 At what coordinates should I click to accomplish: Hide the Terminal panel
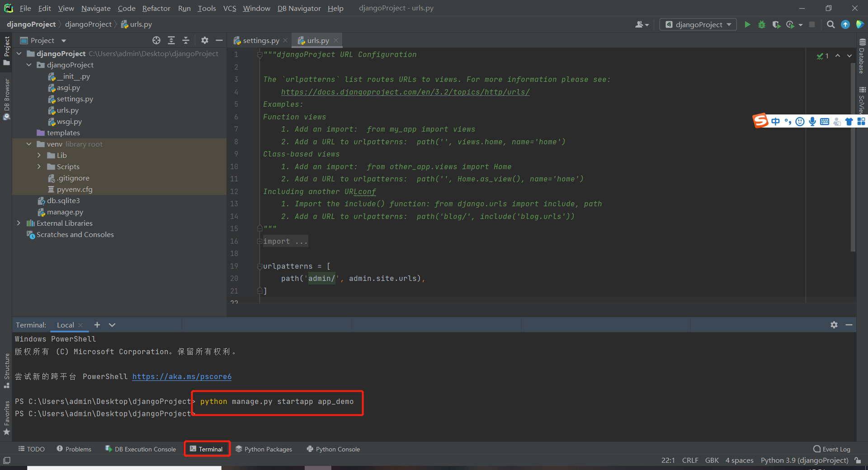[x=849, y=325]
